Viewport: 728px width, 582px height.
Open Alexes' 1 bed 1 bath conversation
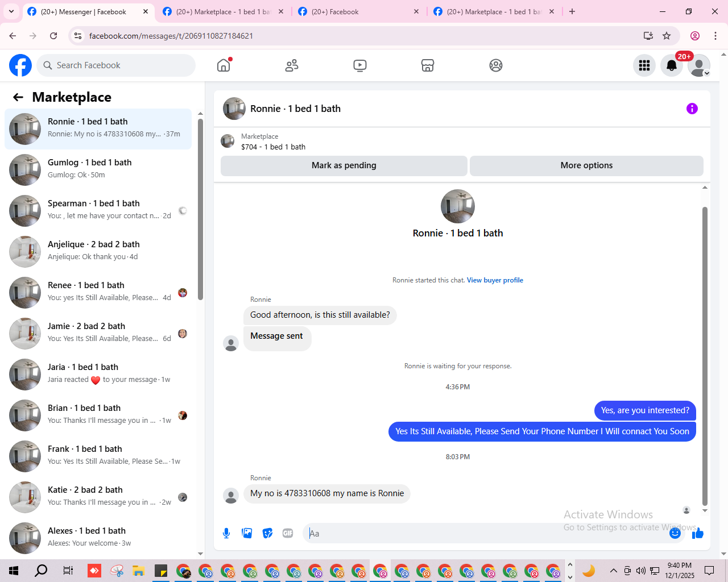coord(98,538)
